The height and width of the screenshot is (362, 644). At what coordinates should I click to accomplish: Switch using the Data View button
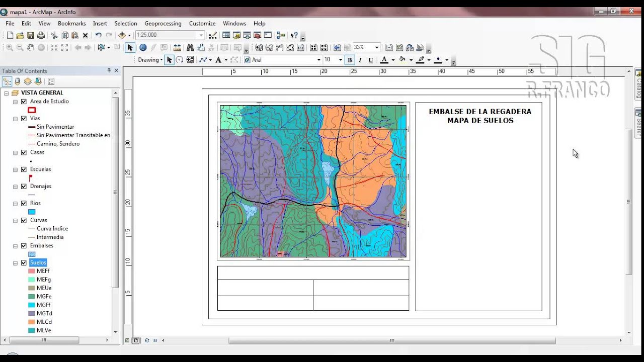(x=127, y=340)
